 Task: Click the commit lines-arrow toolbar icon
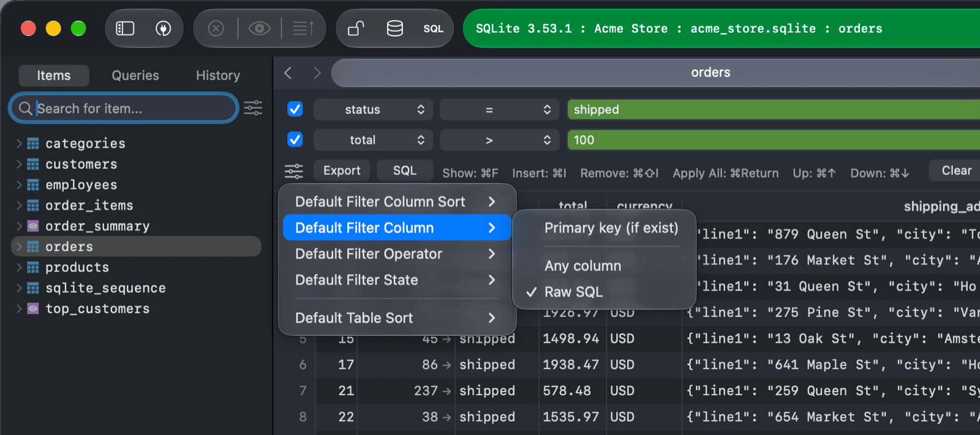[303, 28]
